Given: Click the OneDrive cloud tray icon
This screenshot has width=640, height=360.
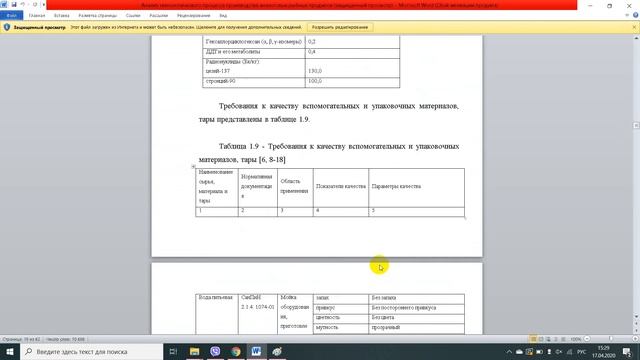Looking at the screenshot, I should (519, 352).
